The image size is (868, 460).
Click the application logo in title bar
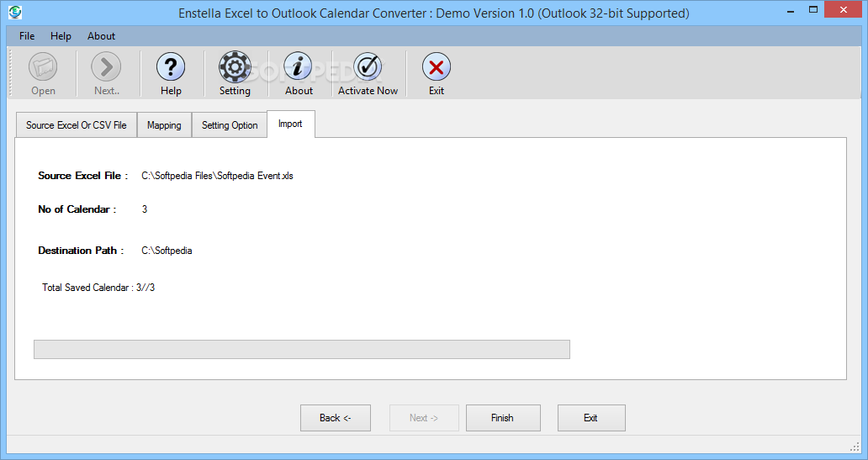tap(15, 12)
